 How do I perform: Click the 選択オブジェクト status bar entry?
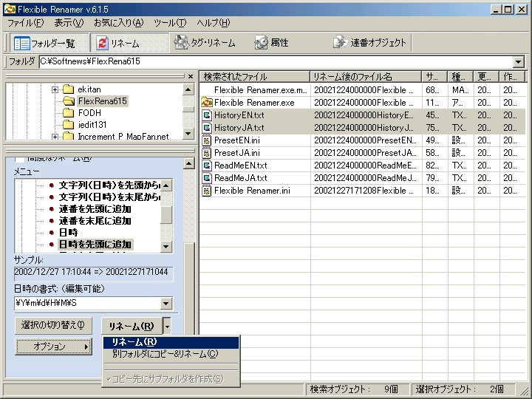(463, 389)
